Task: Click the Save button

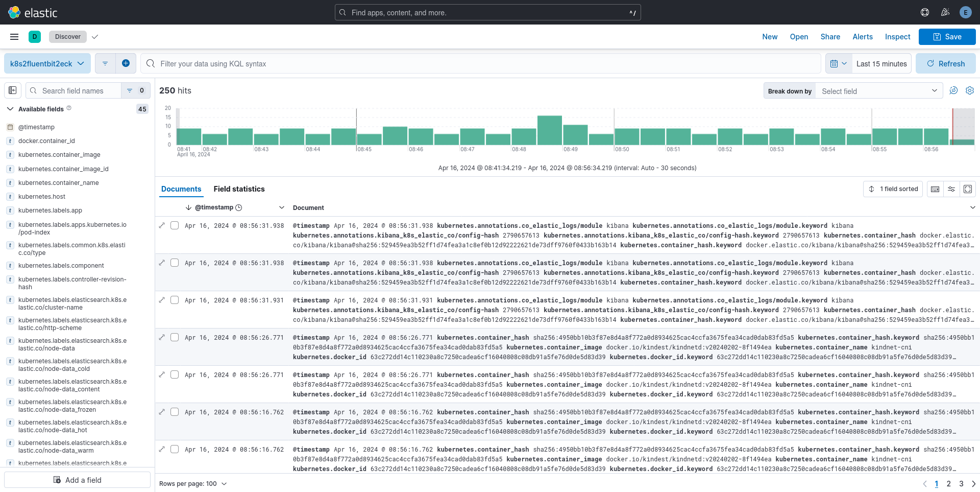Action: tap(947, 37)
